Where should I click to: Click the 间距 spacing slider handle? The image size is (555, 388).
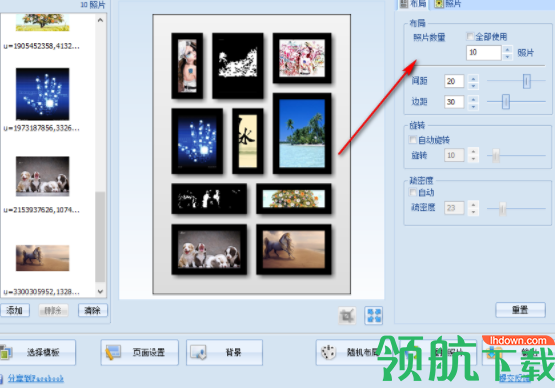(x=526, y=81)
